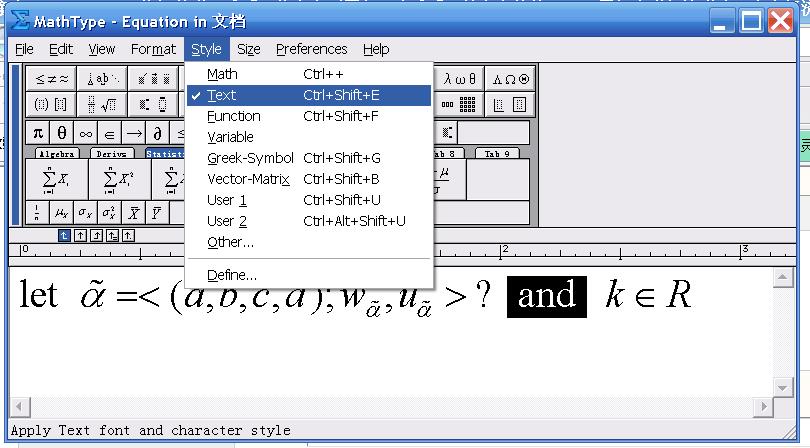Insert the pi symbol
Screen dimensions: 810x448
coord(38,133)
